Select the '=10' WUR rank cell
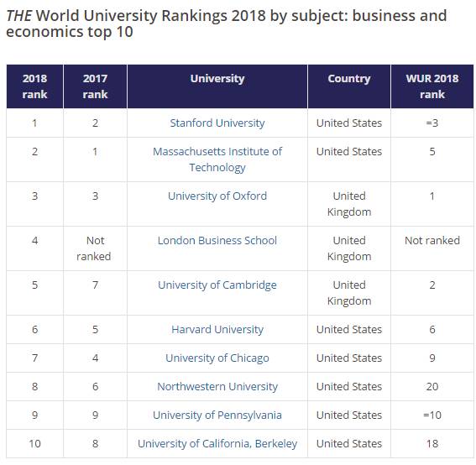Viewport: 476px width, 465px height. click(432, 415)
